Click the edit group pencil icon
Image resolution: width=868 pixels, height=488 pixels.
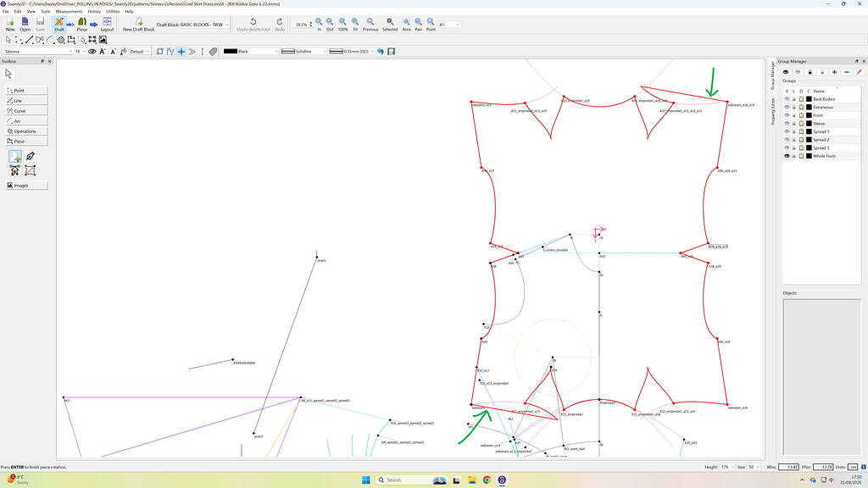(859, 72)
